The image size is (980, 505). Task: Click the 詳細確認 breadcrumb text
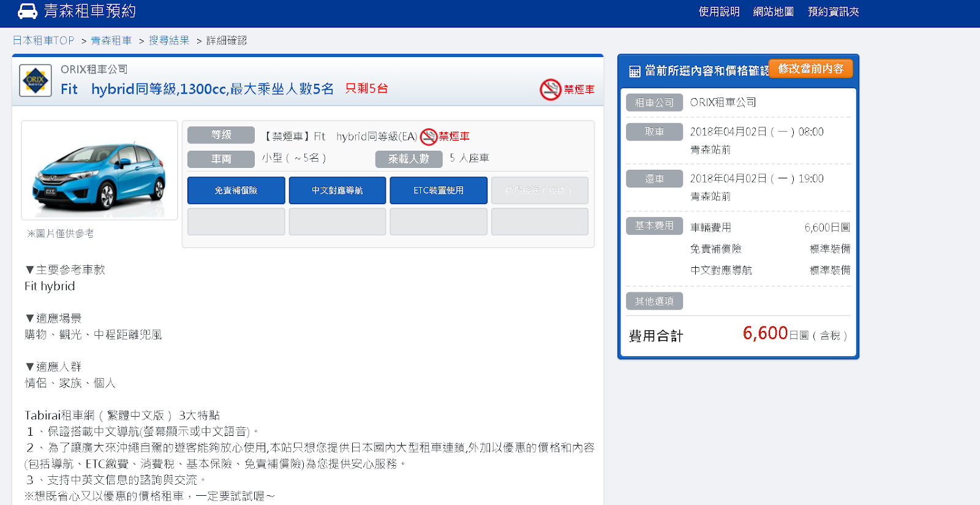click(x=227, y=40)
